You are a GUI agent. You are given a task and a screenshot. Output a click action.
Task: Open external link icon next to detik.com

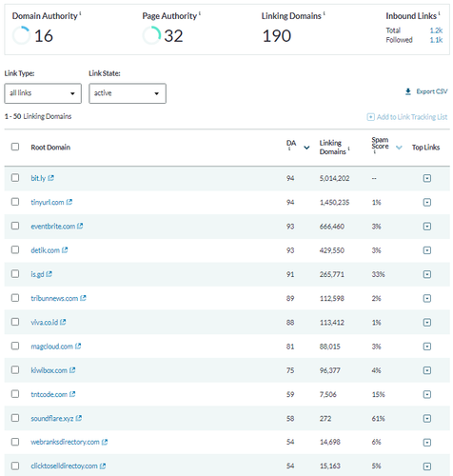pyautogui.click(x=65, y=250)
